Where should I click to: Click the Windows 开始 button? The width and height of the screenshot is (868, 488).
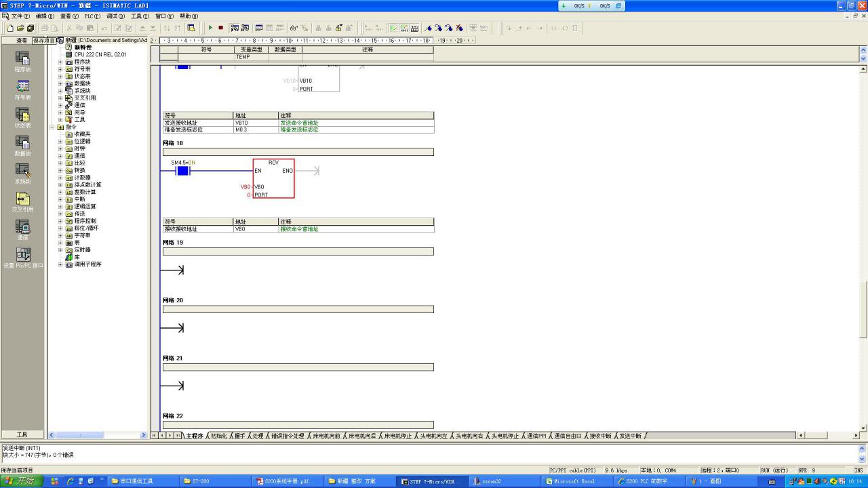20,481
